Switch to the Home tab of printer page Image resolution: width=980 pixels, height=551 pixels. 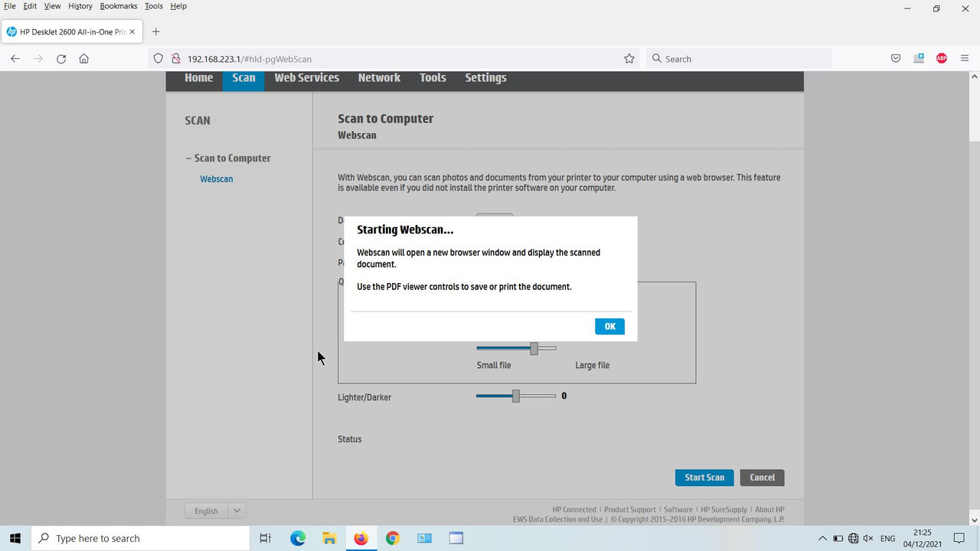(x=199, y=78)
